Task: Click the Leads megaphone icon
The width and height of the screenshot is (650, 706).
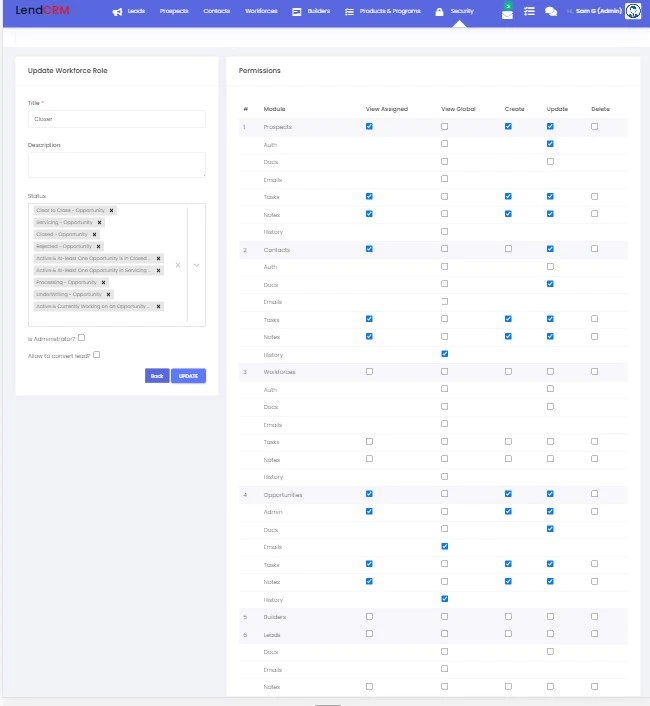Action: click(x=117, y=12)
